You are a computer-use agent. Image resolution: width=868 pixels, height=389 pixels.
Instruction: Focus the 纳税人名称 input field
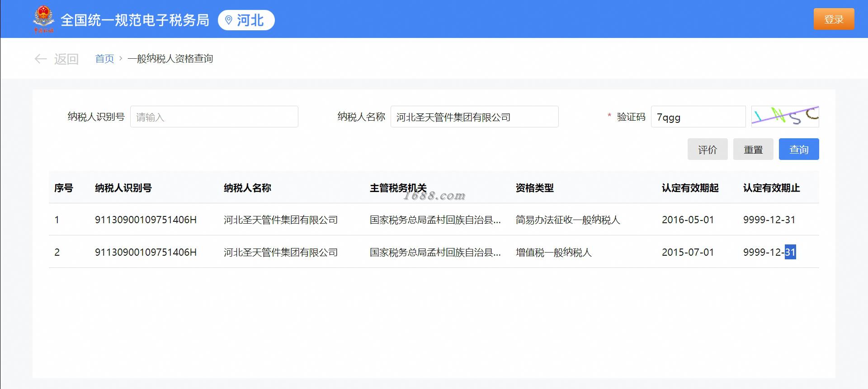point(475,117)
